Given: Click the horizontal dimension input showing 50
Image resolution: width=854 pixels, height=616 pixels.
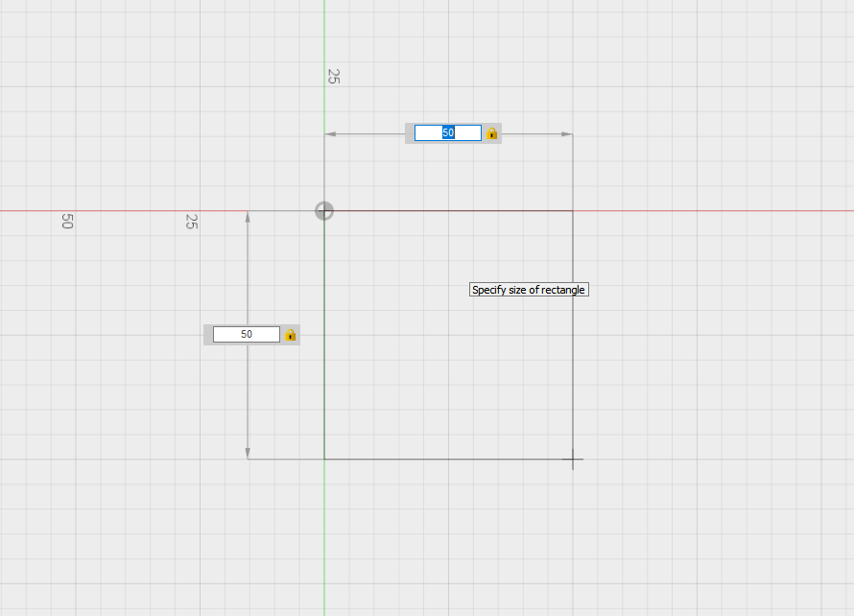Looking at the screenshot, I should tap(448, 133).
